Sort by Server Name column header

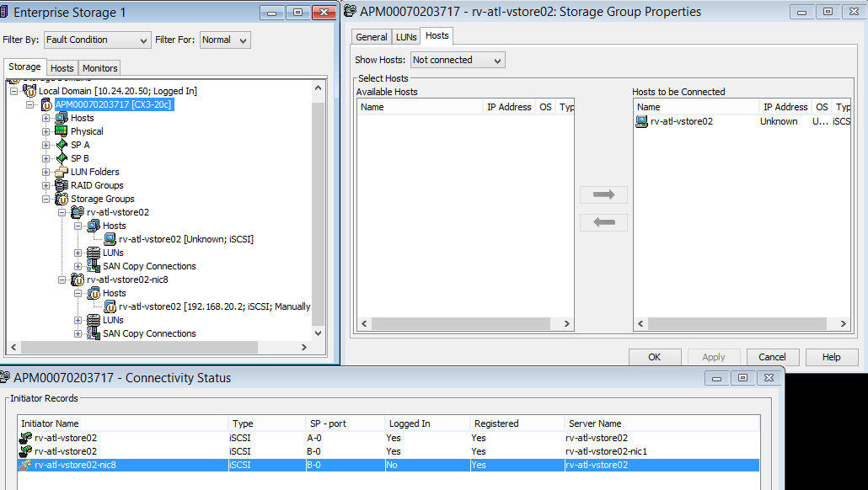tap(662, 423)
